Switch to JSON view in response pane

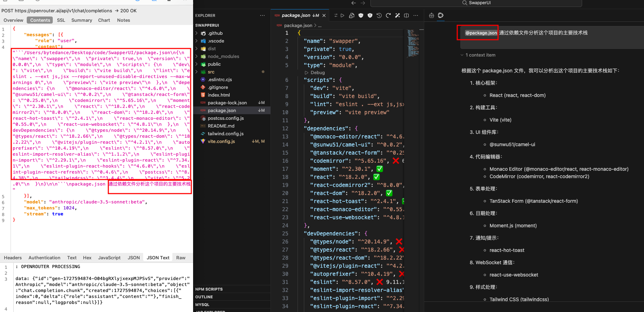(134, 258)
